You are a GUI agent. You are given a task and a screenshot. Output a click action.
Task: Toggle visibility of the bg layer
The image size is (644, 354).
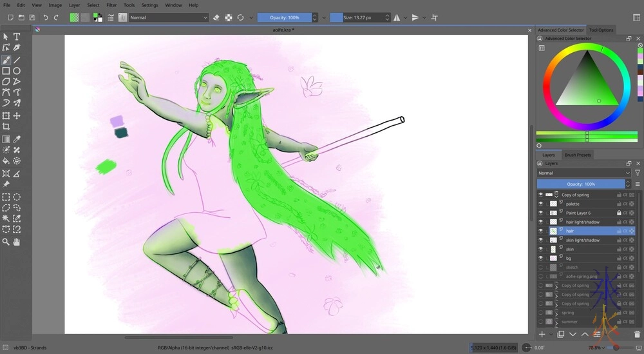point(541,258)
